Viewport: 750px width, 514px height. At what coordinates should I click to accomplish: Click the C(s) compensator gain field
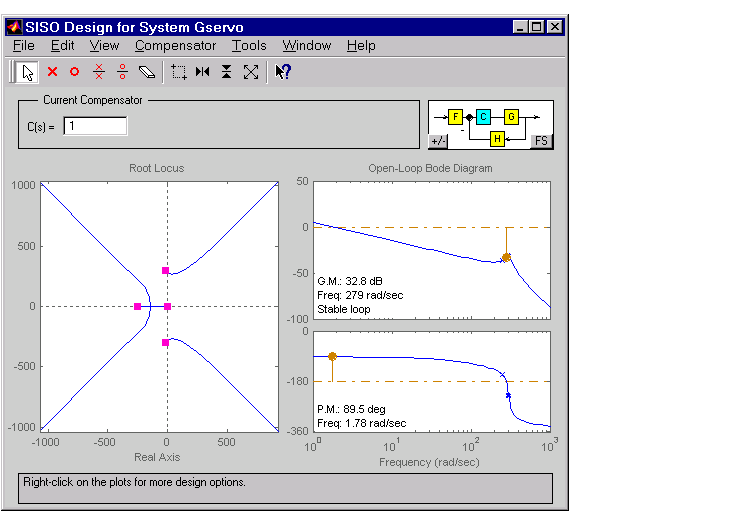95,126
